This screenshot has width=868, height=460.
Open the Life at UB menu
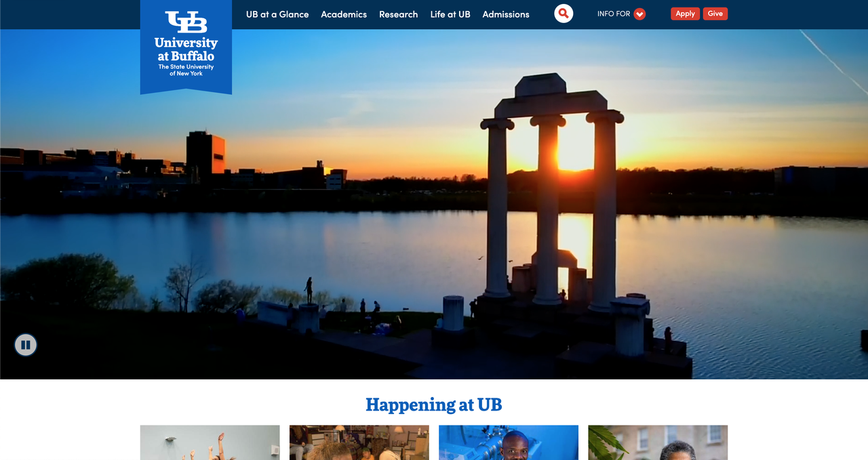click(x=450, y=14)
